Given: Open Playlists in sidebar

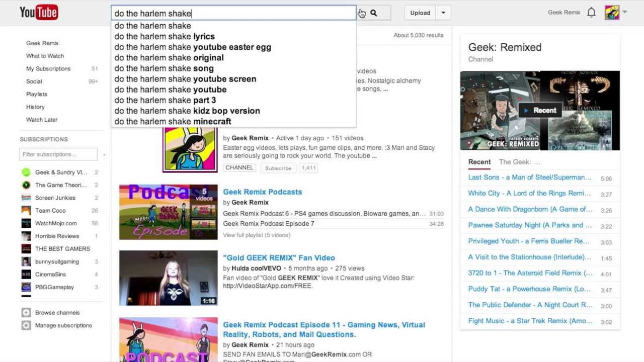Looking at the screenshot, I should point(37,94).
